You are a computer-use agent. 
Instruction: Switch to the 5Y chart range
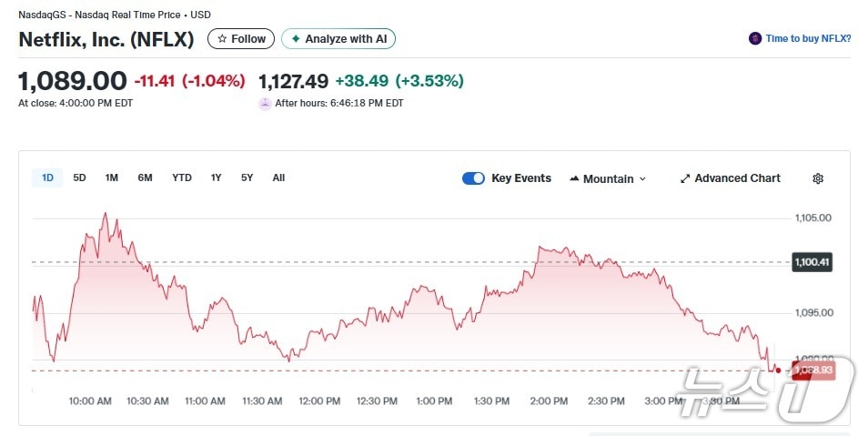[247, 177]
